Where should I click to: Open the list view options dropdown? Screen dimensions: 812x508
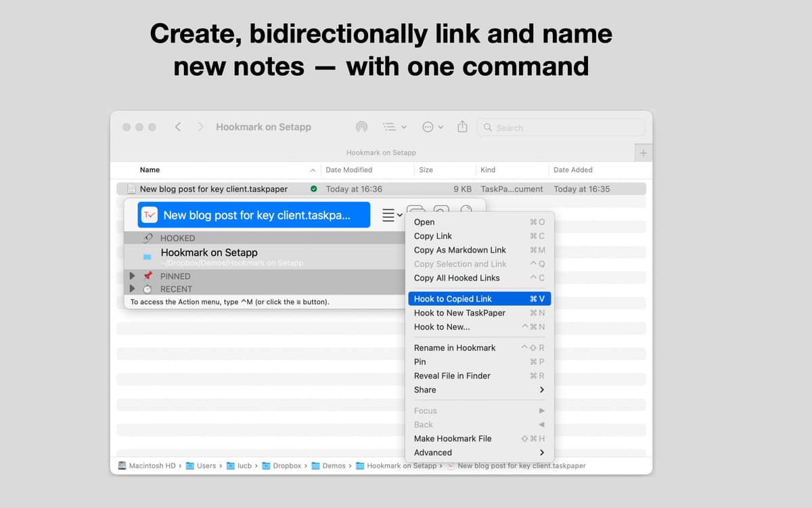(394, 127)
